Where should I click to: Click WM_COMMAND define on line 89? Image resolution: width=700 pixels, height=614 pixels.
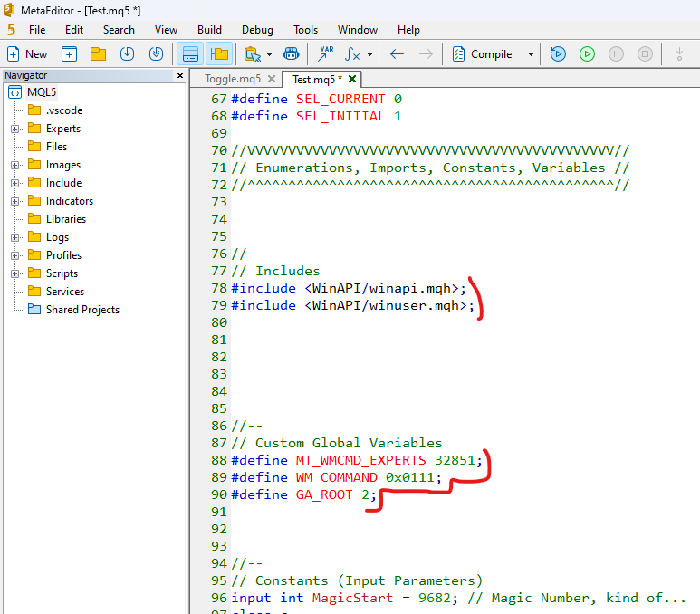coord(337,477)
